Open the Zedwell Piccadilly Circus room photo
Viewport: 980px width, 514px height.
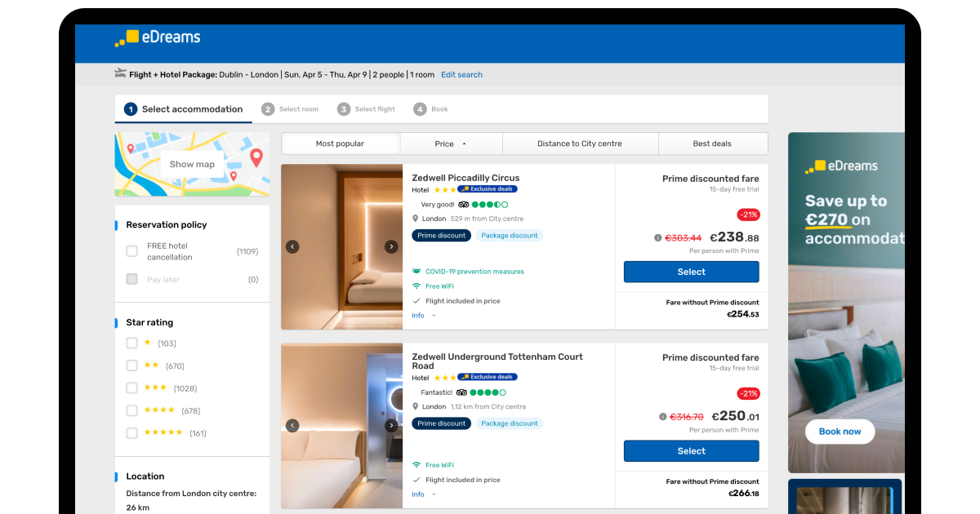(x=342, y=247)
